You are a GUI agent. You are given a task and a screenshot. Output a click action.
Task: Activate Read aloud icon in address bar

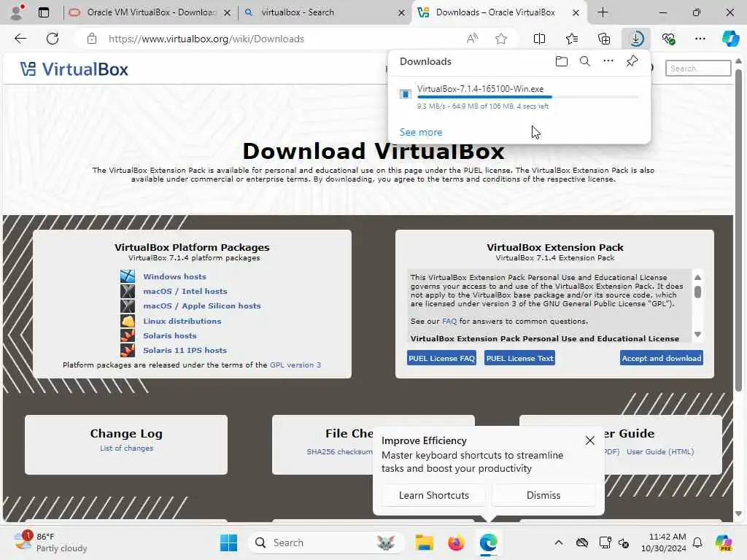click(472, 39)
